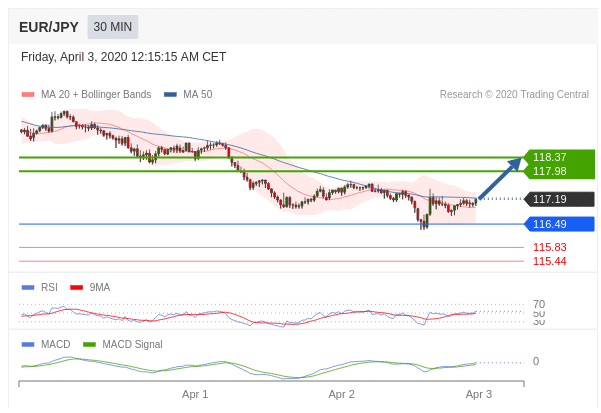Click the MACD Signal green legend swatch
601x413 pixels.
pyautogui.click(x=89, y=344)
